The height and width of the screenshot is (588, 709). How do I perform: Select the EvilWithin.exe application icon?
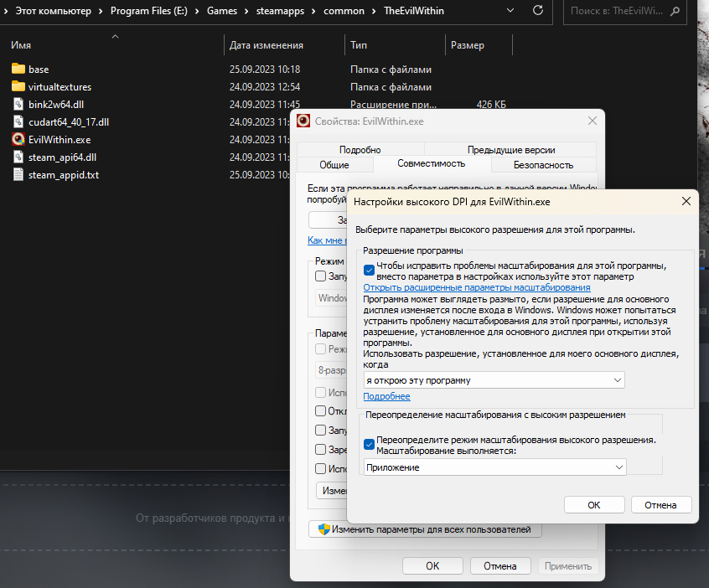(18, 139)
